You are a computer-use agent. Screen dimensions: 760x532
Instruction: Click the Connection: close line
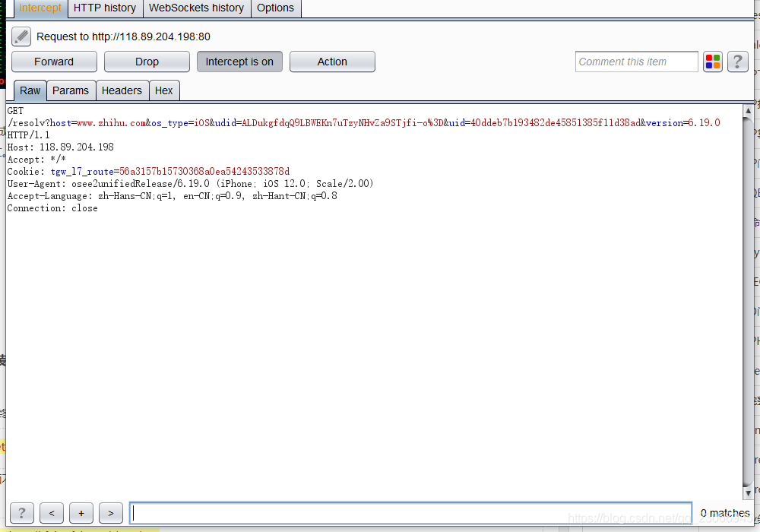52,208
